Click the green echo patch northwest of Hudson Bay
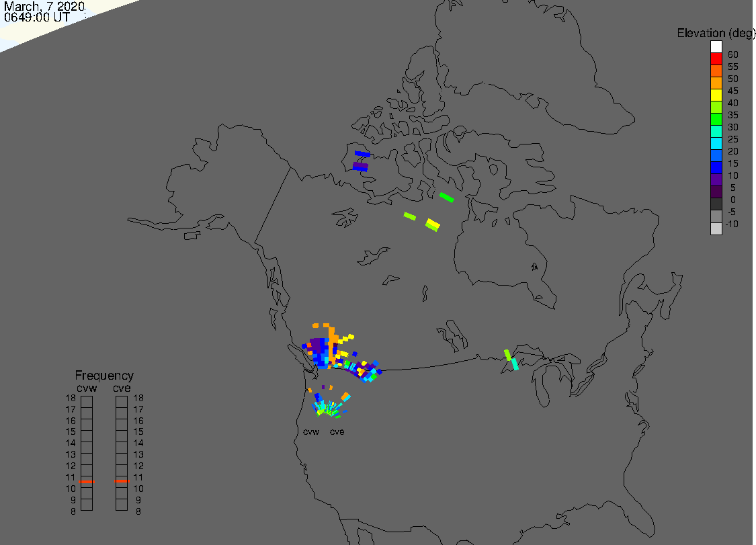 (446, 197)
